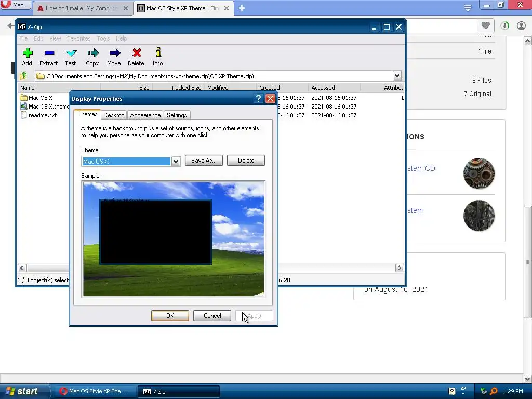Click the readme.txt file icon
Image resolution: width=532 pixels, height=399 pixels.
(x=23, y=115)
